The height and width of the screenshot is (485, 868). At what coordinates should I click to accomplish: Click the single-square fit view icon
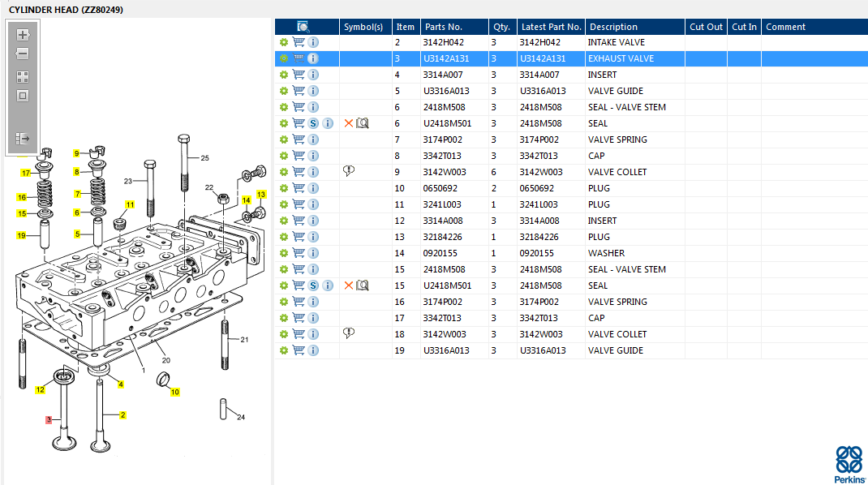23,96
